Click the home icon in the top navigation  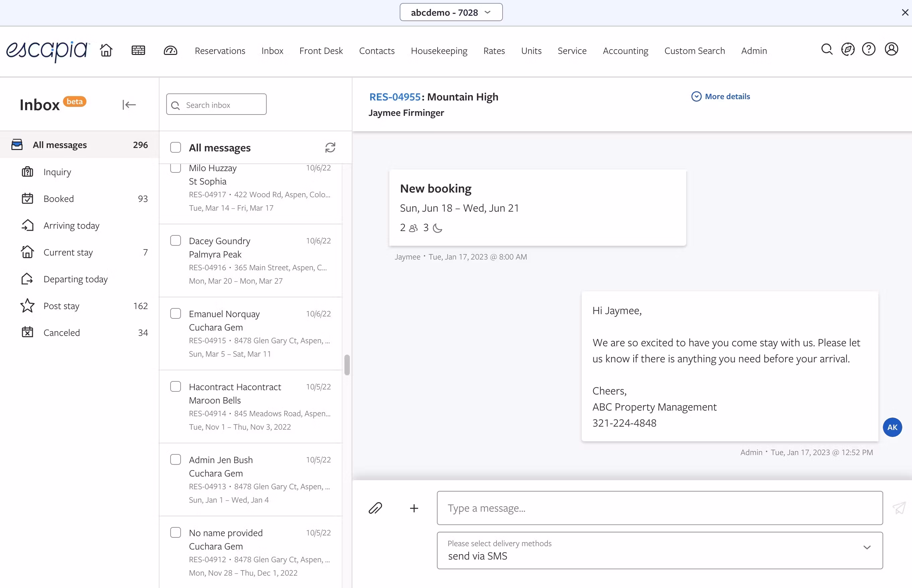[106, 51]
